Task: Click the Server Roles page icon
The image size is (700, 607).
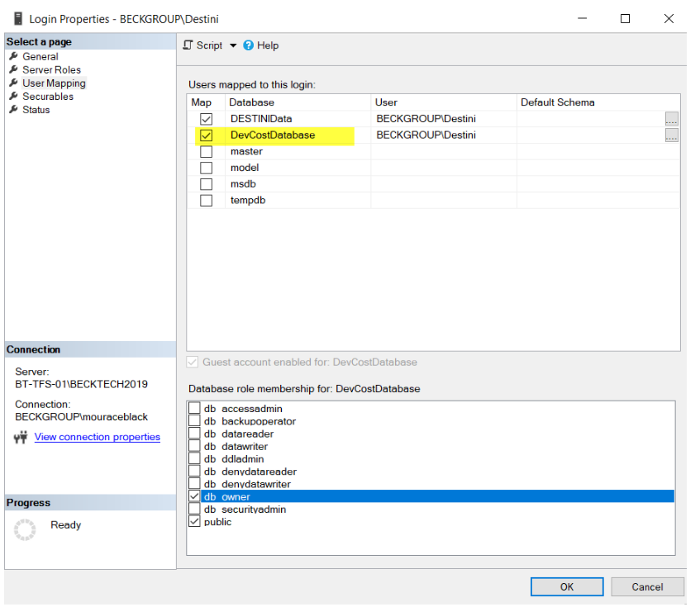Action: point(15,69)
